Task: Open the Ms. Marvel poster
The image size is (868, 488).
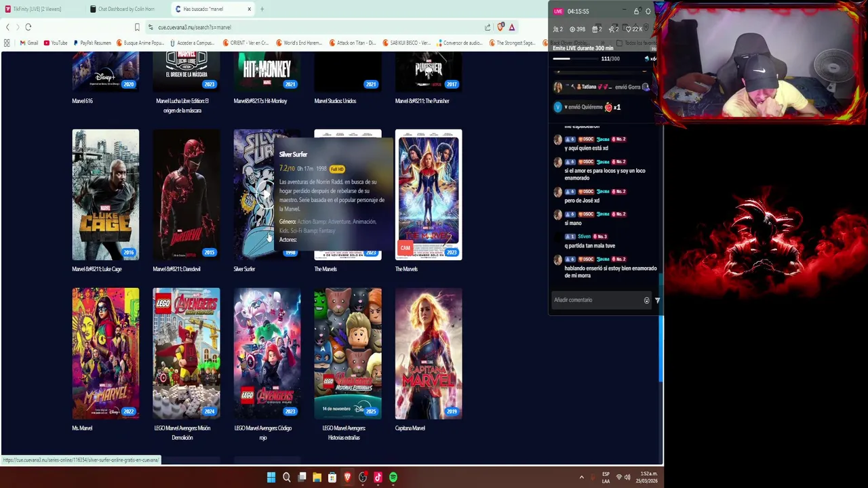Action: tap(106, 353)
